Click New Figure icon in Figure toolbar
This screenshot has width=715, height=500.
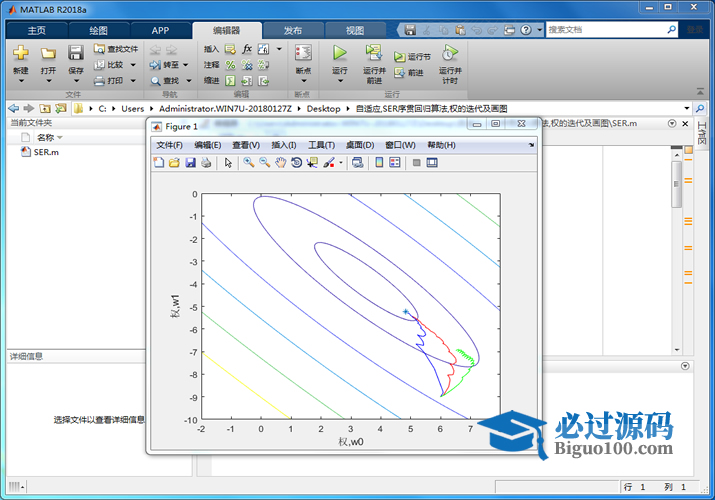[159, 163]
